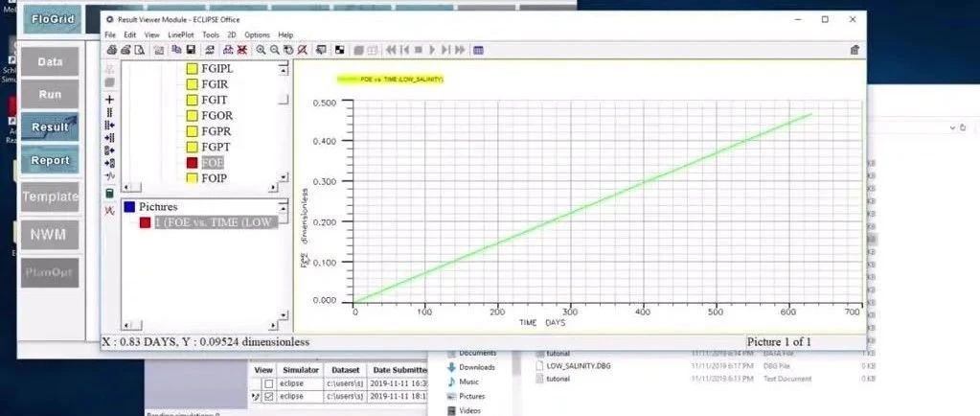Click the red graph icon in left toolbar
Screen dimensions: 980x416
click(109, 211)
